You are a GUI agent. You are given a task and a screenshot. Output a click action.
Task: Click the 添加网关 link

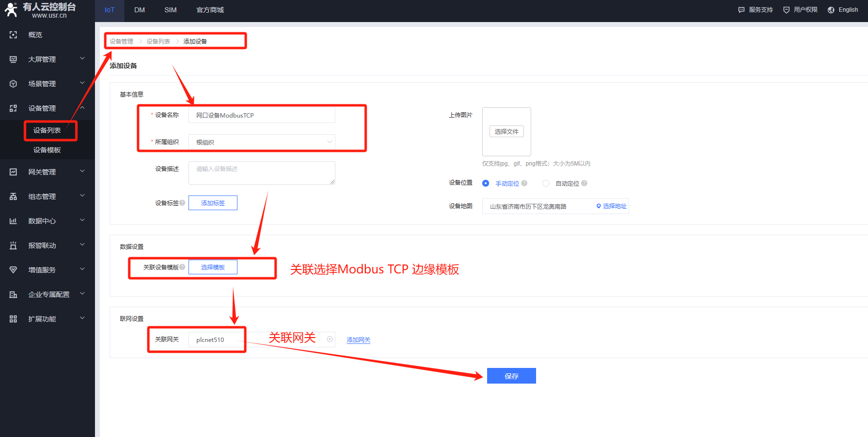pyautogui.click(x=358, y=340)
